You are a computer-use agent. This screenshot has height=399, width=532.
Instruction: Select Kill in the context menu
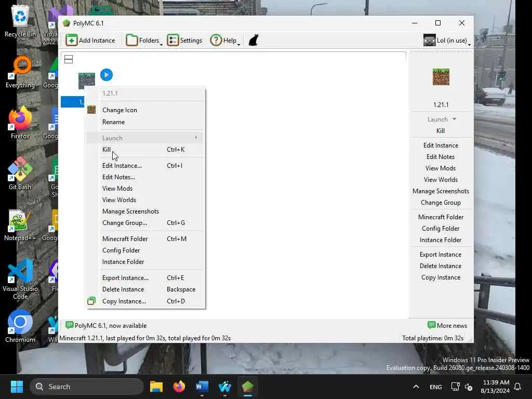[145, 149]
